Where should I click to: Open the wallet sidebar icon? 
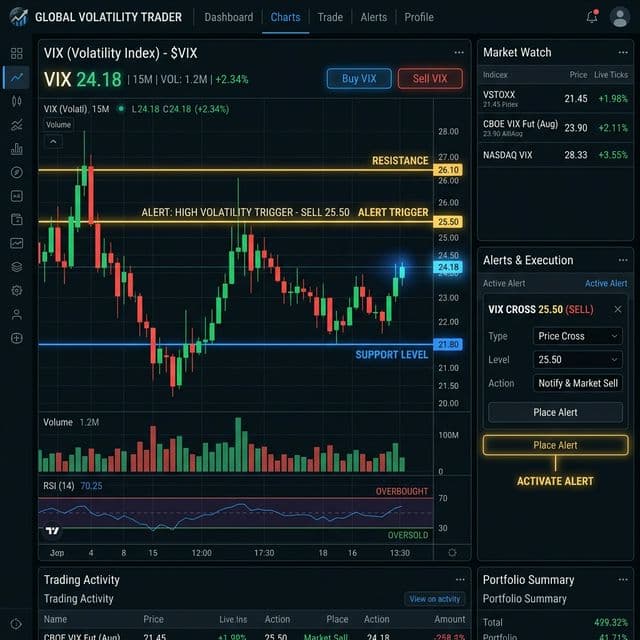coord(17,220)
